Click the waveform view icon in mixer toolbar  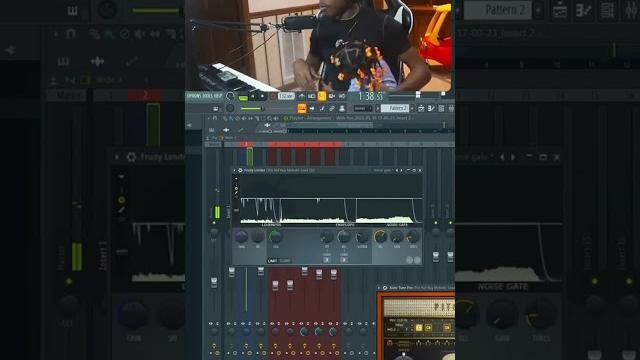point(226,130)
